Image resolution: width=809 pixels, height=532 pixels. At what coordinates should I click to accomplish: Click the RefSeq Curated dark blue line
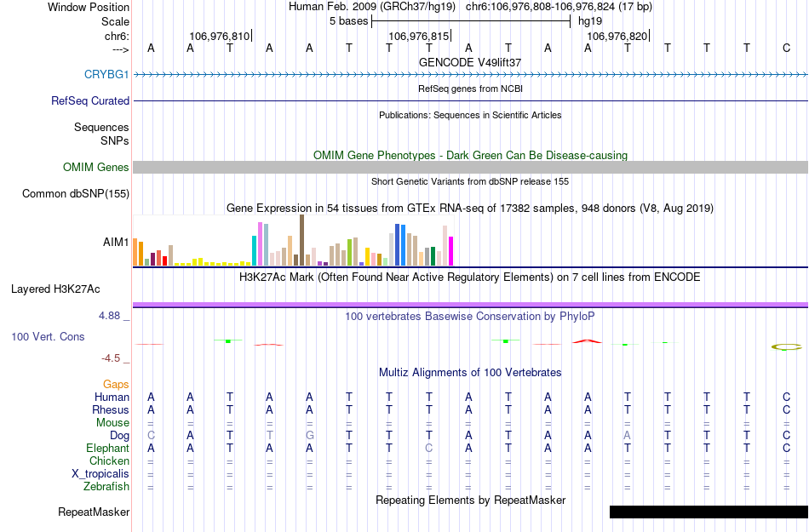pyautogui.click(x=470, y=100)
